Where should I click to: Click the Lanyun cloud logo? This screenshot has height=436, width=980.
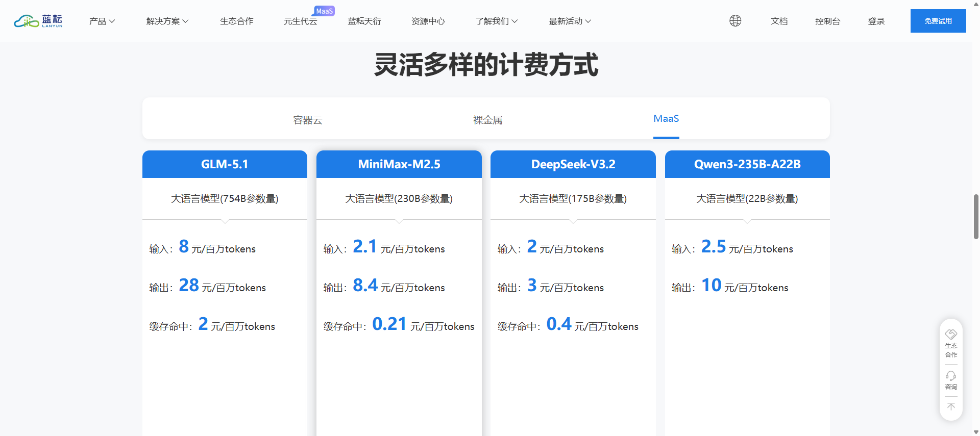pos(38,21)
